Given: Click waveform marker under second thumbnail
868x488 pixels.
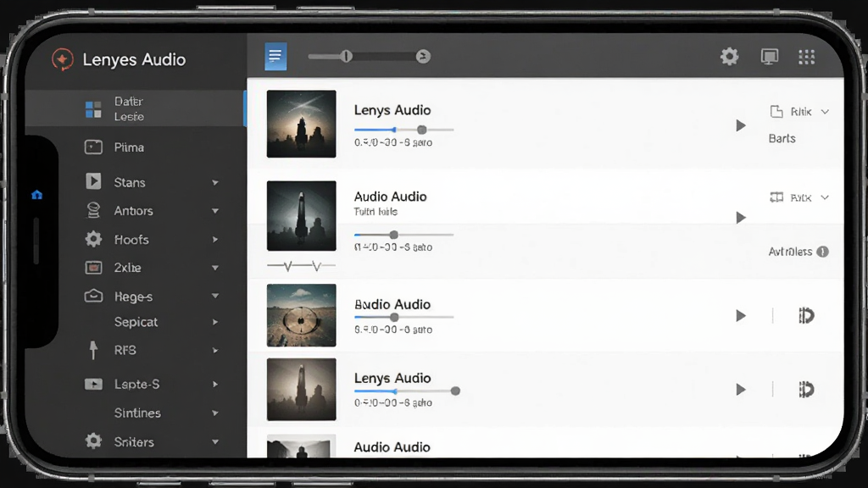Looking at the screenshot, I should pyautogui.click(x=301, y=266).
